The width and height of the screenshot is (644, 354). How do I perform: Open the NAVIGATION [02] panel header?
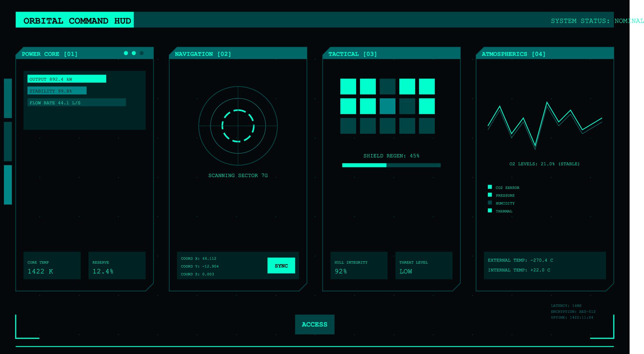tap(238, 53)
